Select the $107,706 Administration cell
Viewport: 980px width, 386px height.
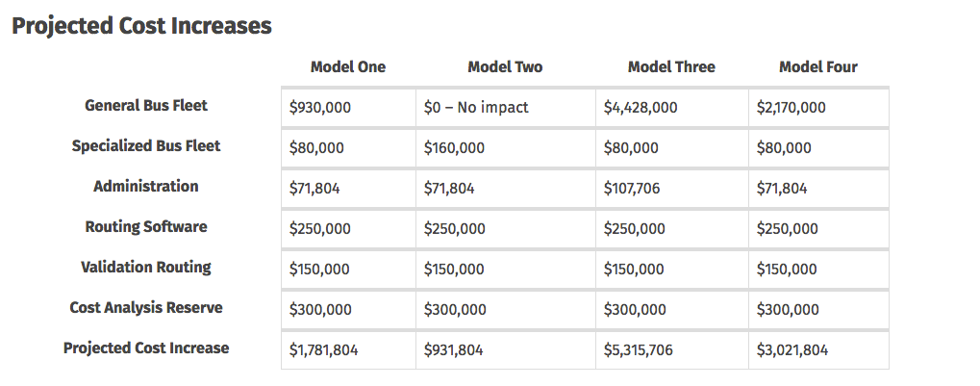632,189
